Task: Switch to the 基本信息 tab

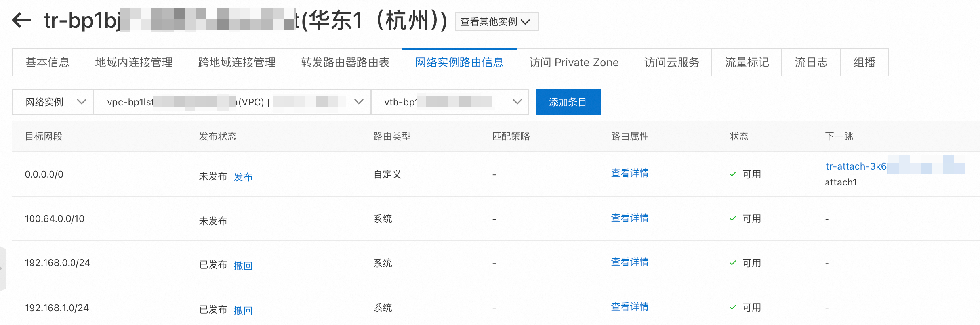Action: pyautogui.click(x=47, y=63)
